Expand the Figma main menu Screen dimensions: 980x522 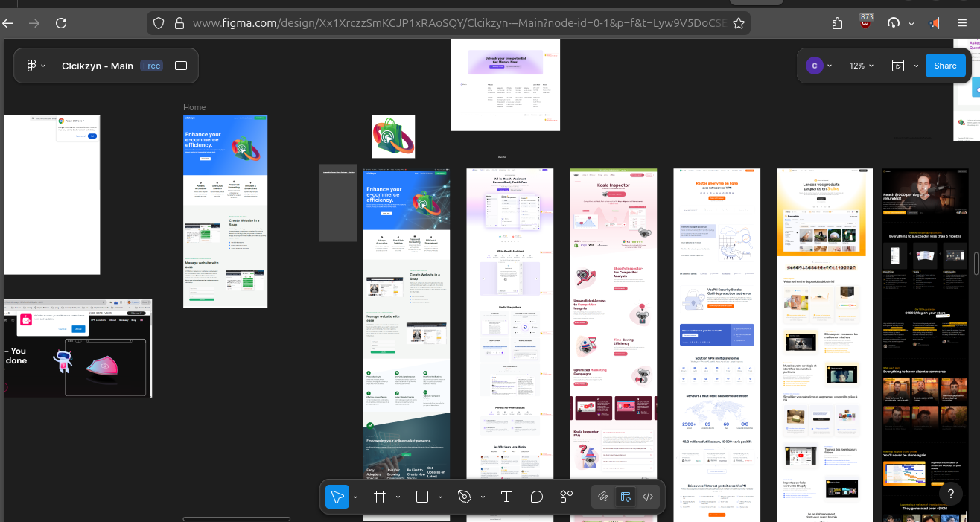pyautogui.click(x=36, y=66)
